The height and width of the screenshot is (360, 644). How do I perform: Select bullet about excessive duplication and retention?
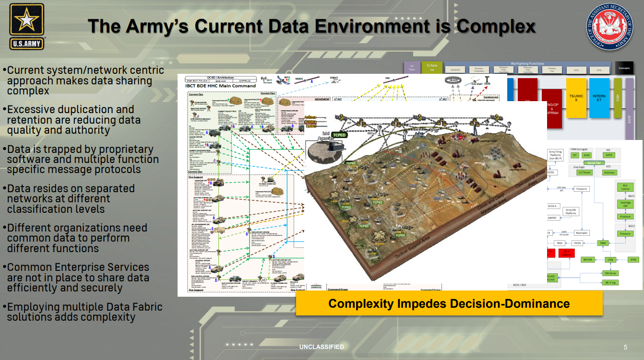72,120
